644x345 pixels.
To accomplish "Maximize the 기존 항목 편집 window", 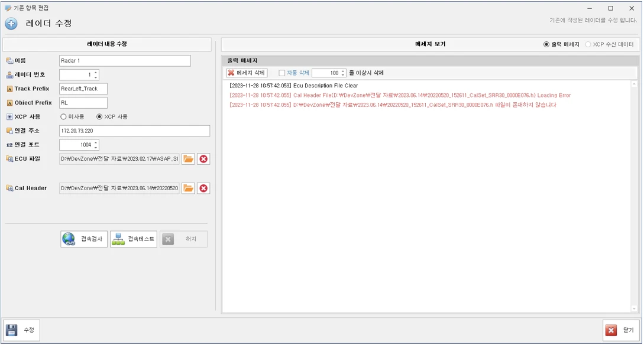I will coord(611,8).
